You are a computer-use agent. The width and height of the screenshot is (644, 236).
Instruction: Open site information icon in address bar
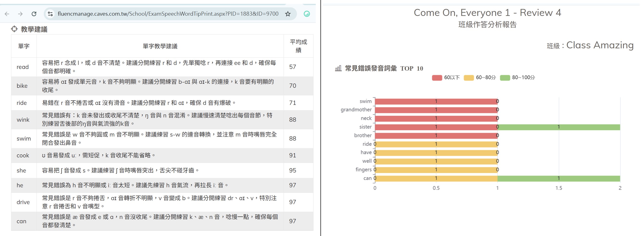point(50,14)
